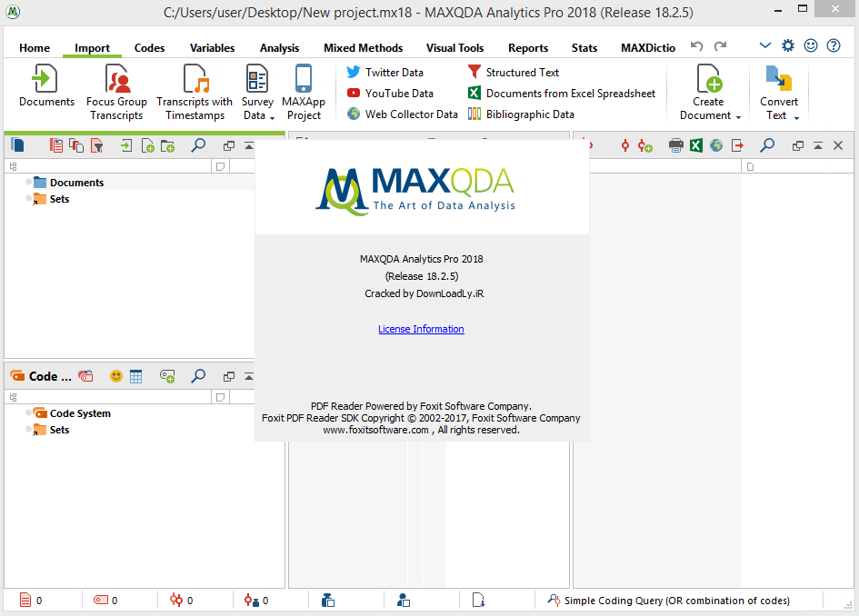Click the emoticode smiley icon in Code System
Image resolution: width=859 pixels, height=616 pixels.
point(116,376)
